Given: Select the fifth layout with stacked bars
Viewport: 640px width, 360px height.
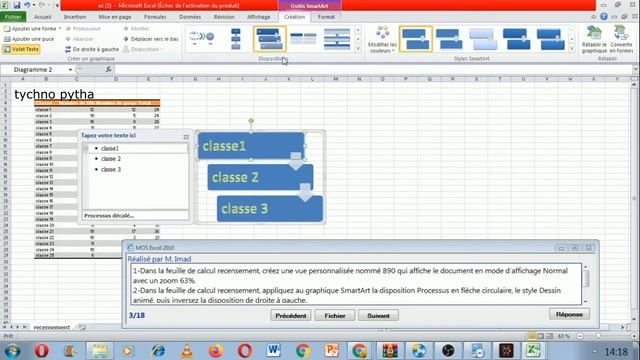Looking at the screenshot, I should [337, 39].
